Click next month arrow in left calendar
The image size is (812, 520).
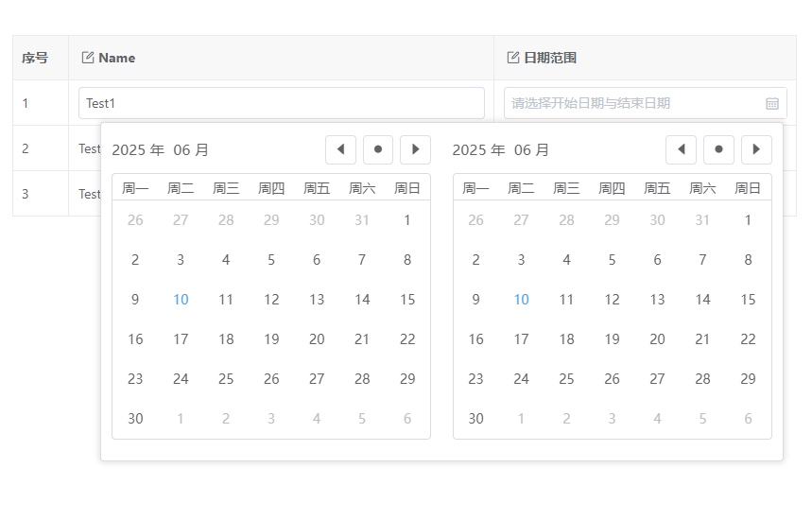pyautogui.click(x=415, y=149)
